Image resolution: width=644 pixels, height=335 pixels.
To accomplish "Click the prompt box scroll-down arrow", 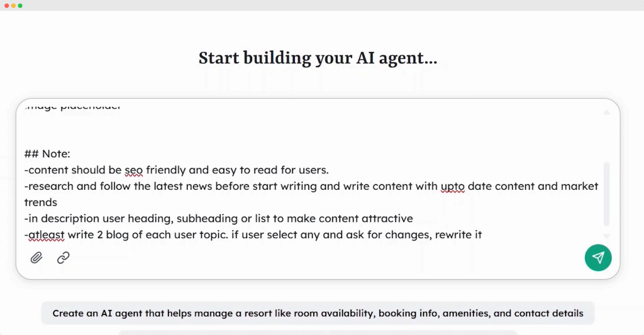I will 606,236.
